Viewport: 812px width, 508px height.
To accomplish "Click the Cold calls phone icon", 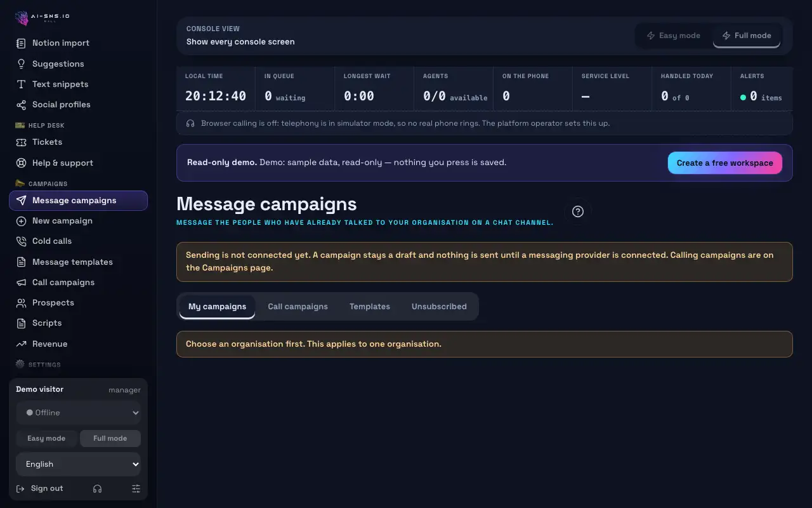I will [22, 241].
